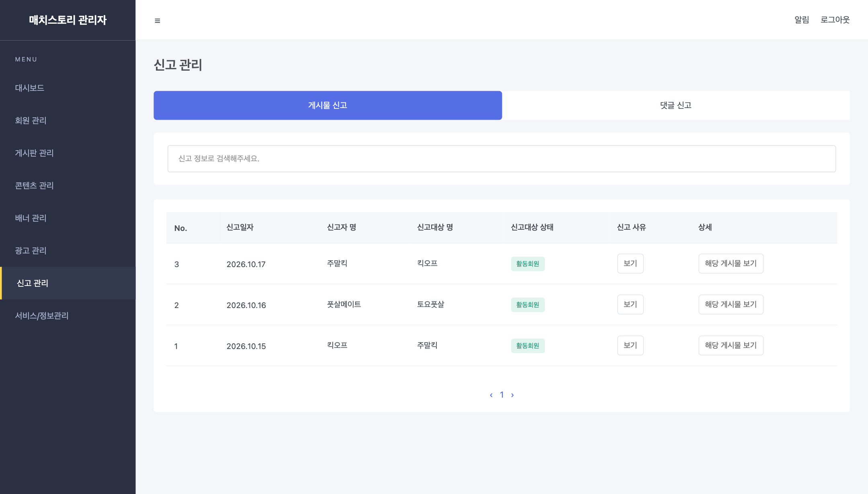The height and width of the screenshot is (494, 868).
Task: Click 보기 reason button for report 1
Action: pos(630,345)
